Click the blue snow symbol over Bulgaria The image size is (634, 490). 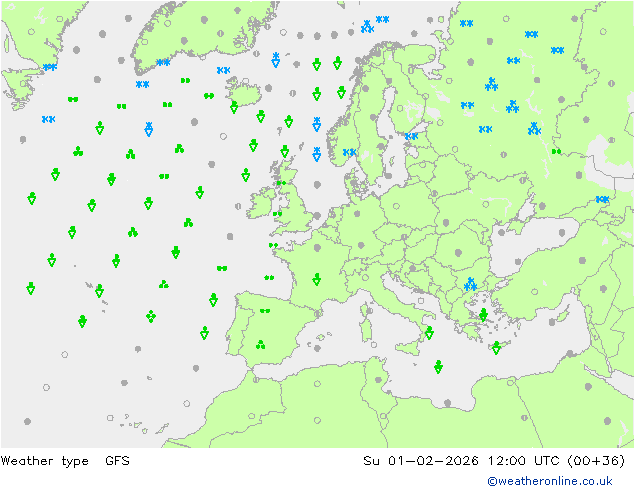point(470,284)
